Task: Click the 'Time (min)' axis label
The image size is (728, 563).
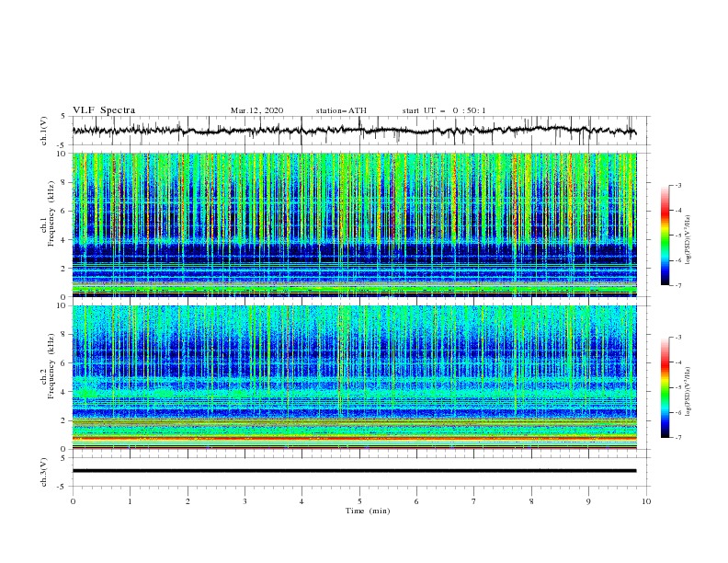Action: [x=368, y=511]
